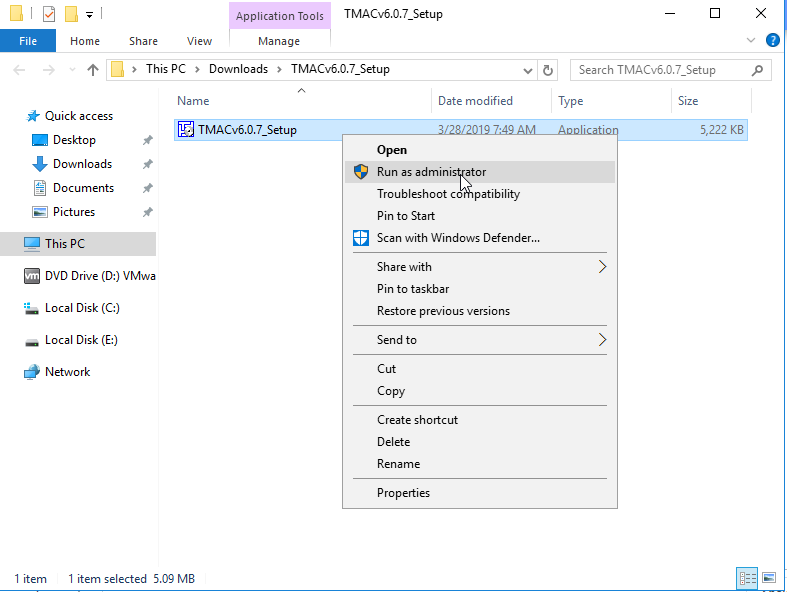787x592 pixels.
Task: Choose Cut from the context menu
Action: (x=479, y=369)
